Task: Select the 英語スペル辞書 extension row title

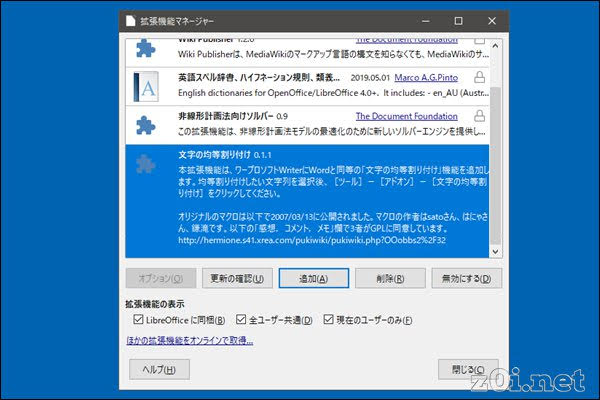Action: [x=259, y=78]
